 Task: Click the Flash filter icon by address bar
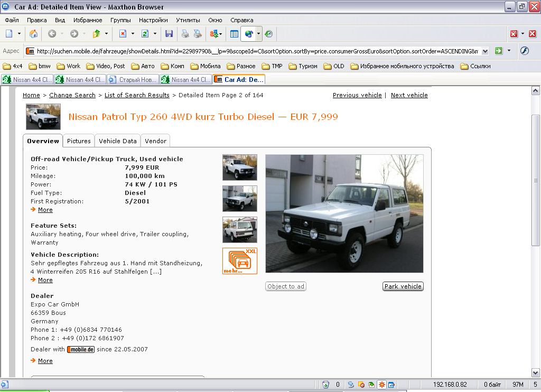(x=525, y=51)
